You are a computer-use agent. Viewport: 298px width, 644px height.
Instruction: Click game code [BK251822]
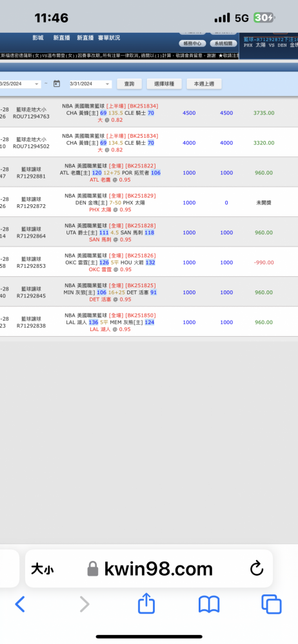(x=141, y=166)
